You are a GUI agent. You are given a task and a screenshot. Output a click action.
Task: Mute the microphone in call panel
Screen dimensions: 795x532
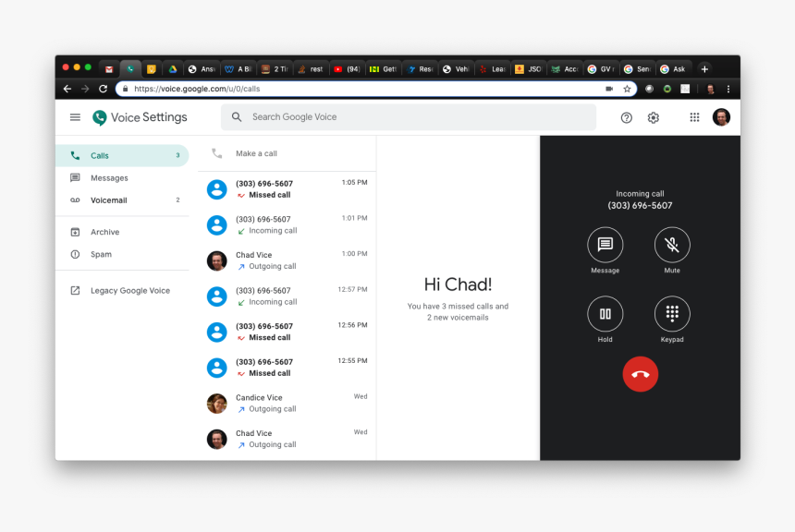(x=672, y=245)
